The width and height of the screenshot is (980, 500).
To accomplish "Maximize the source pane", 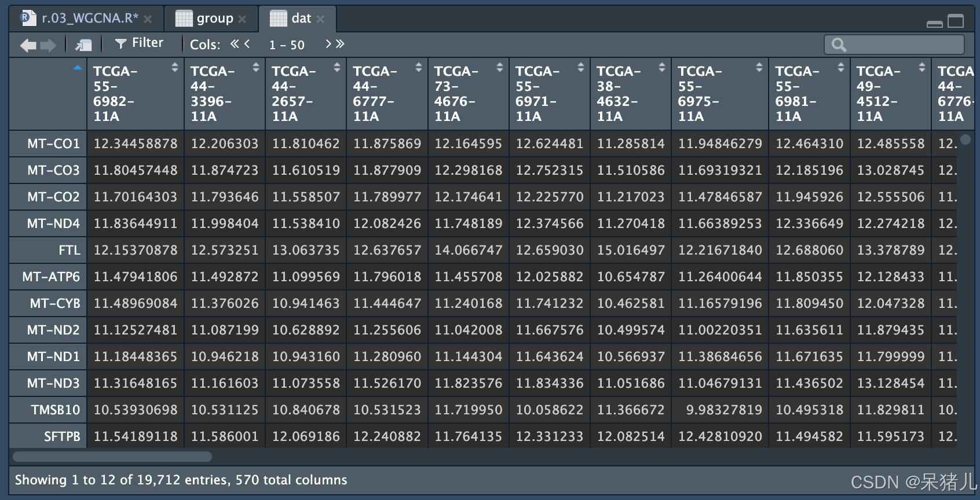I will 956,21.
